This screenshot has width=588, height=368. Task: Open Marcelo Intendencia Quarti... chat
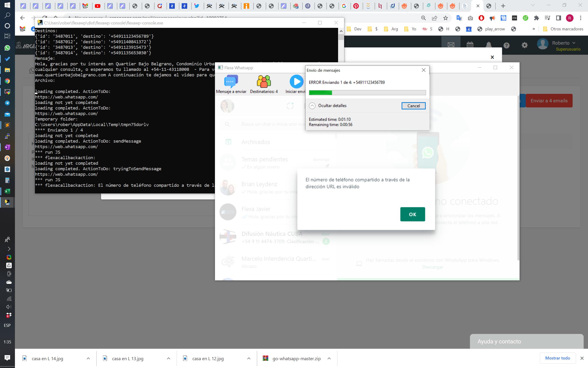[276, 262]
